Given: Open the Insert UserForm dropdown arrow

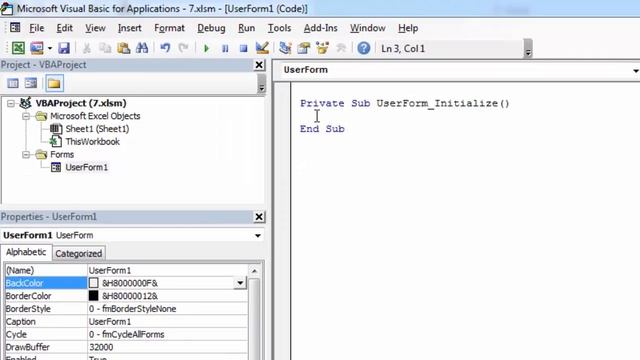Looking at the screenshot, I should click(x=50, y=48).
